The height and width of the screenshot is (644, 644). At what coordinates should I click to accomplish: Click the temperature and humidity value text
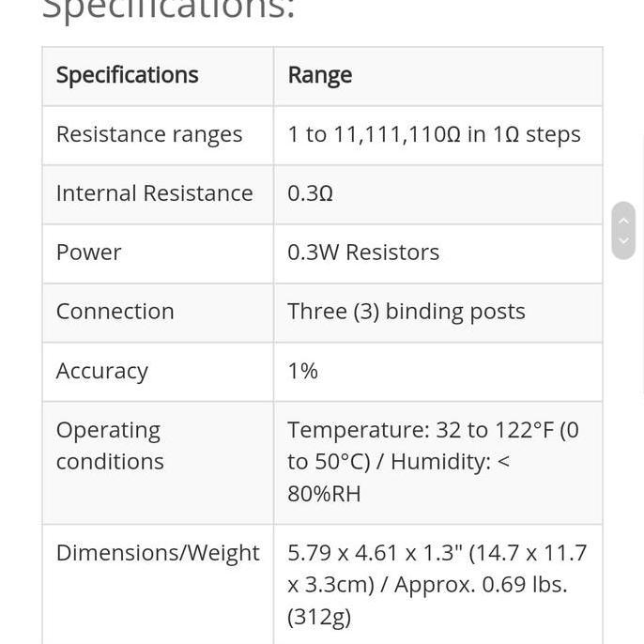tap(432, 461)
